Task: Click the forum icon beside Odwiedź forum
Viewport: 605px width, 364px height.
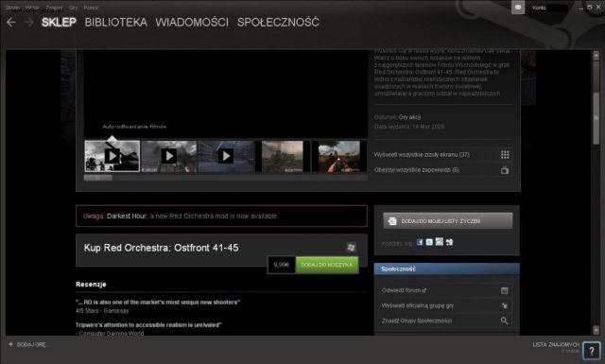Action: (x=504, y=290)
